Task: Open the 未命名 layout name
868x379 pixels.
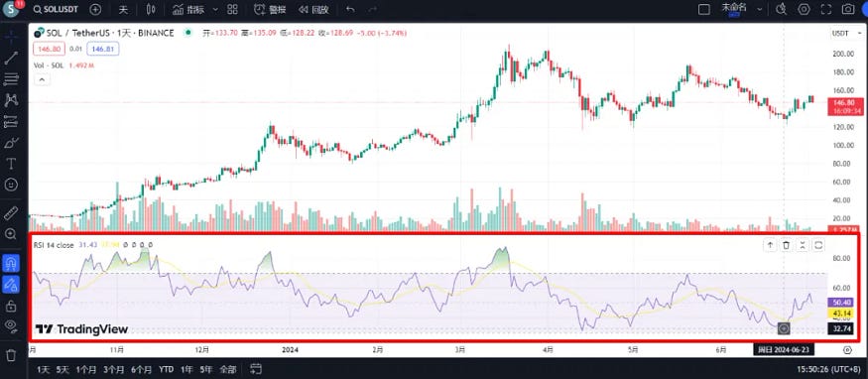Action: (734, 9)
